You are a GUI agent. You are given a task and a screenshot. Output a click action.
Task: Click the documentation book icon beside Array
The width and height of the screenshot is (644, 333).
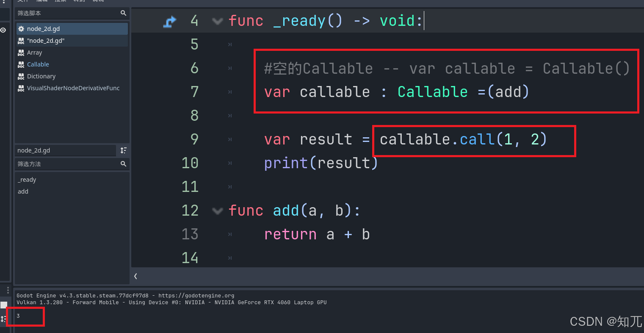(x=21, y=52)
